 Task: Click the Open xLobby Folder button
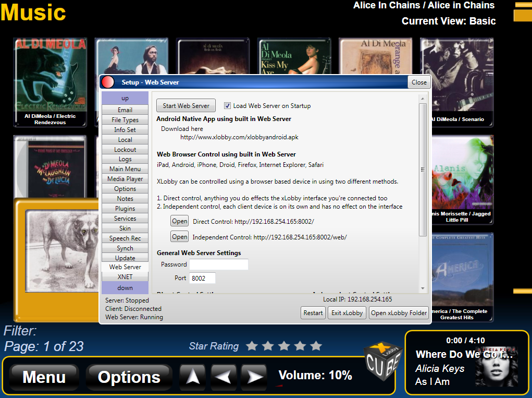399,313
